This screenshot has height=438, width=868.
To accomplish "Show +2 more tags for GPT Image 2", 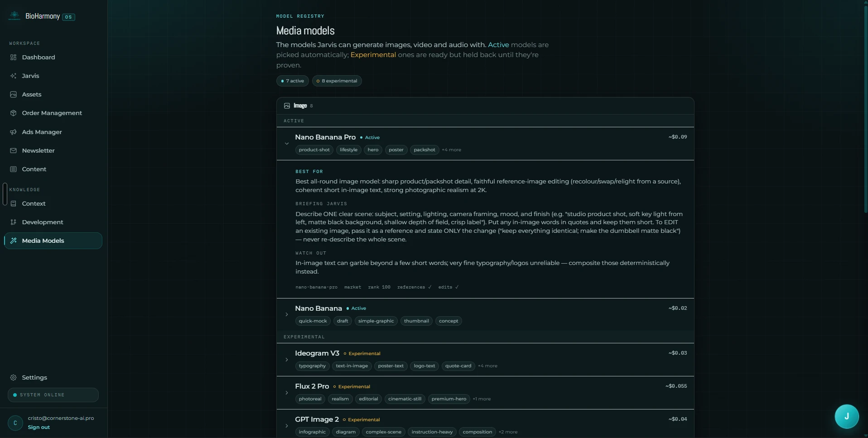I will pyautogui.click(x=508, y=432).
